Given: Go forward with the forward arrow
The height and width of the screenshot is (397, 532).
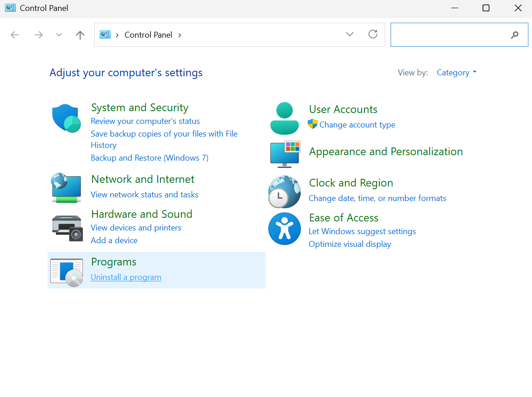Looking at the screenshot, I should coord(39,34).
